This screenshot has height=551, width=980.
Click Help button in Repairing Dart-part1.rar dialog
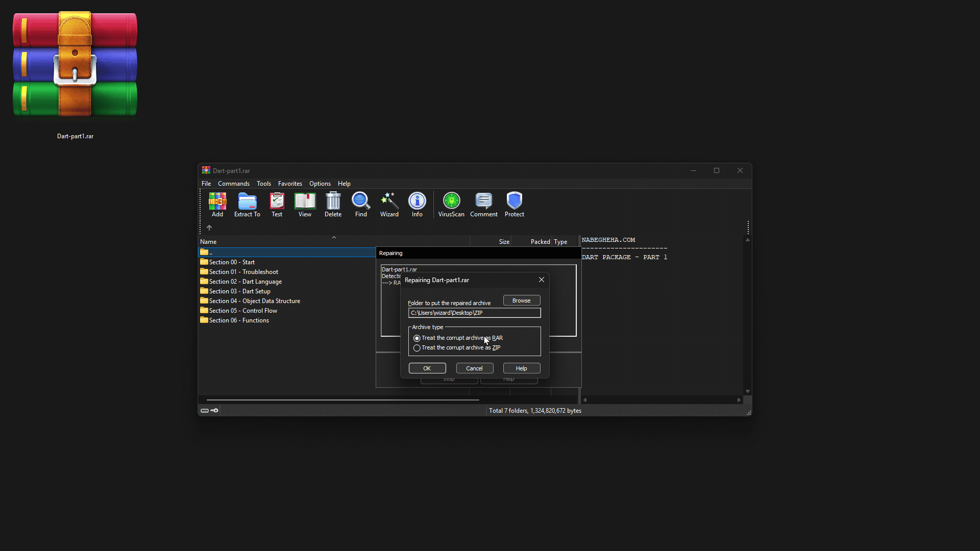coord(522,368)
